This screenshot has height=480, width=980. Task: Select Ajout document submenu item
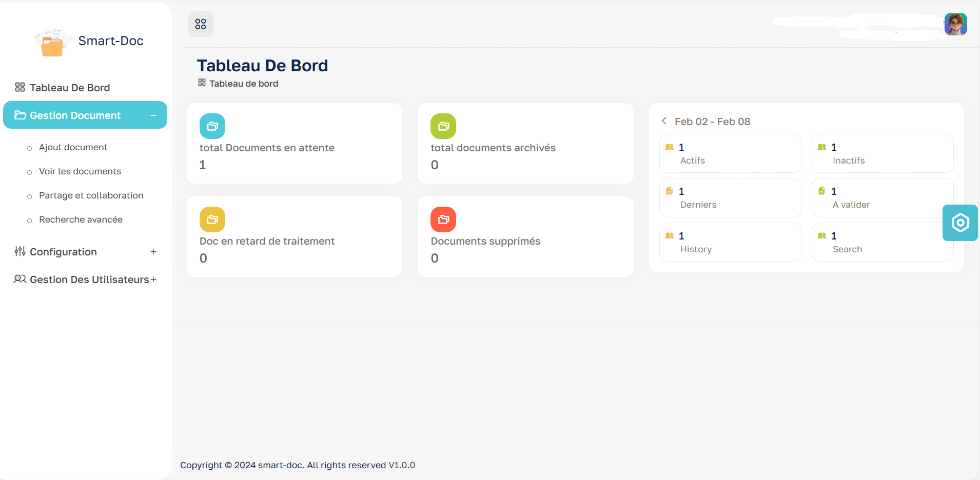tap(73, 147)
